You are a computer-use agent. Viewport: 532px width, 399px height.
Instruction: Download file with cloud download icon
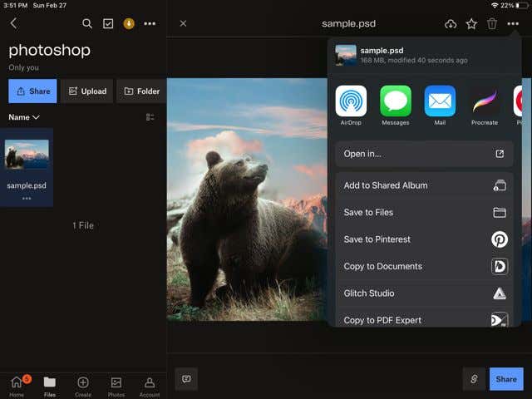coord(451,24)
